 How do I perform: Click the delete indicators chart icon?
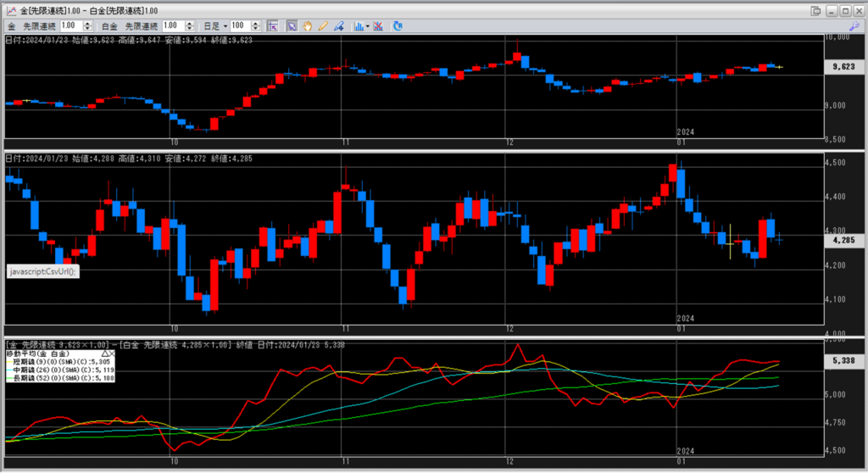[x=378, y=26]
